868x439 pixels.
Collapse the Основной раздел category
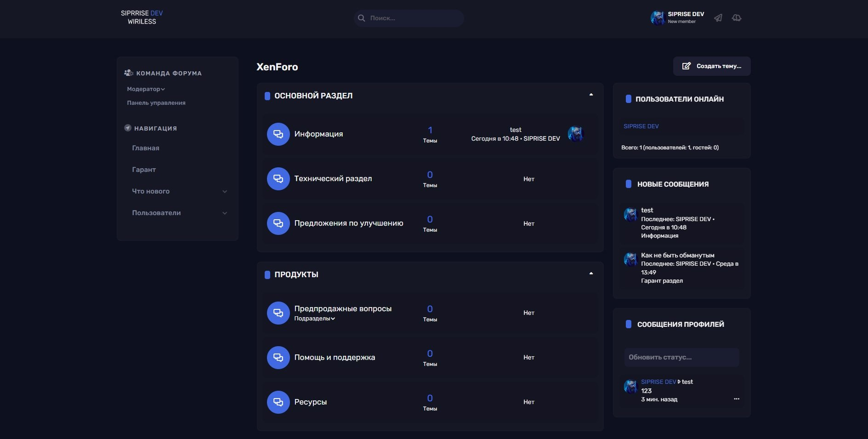pyautogui.click(x=591, y=95)
